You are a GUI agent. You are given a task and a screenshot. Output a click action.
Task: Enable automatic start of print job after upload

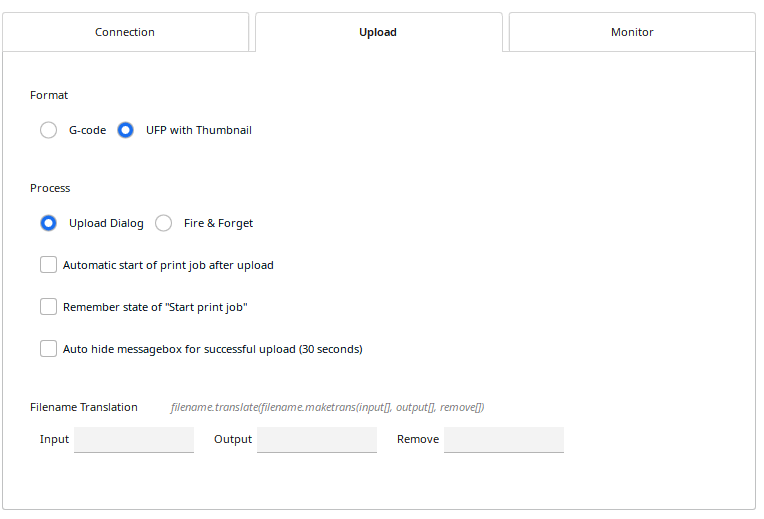[49, 265]
